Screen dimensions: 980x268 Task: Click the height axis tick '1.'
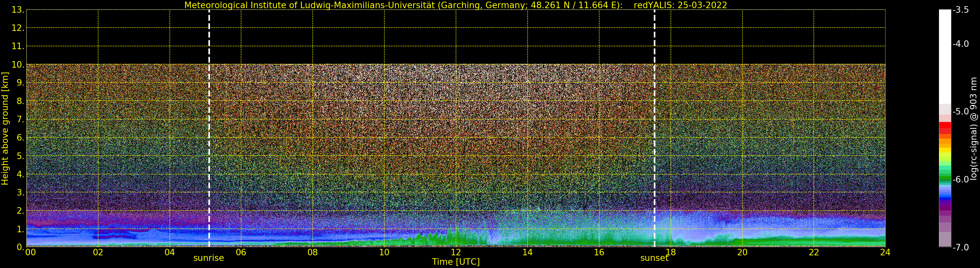coord(21,229)
